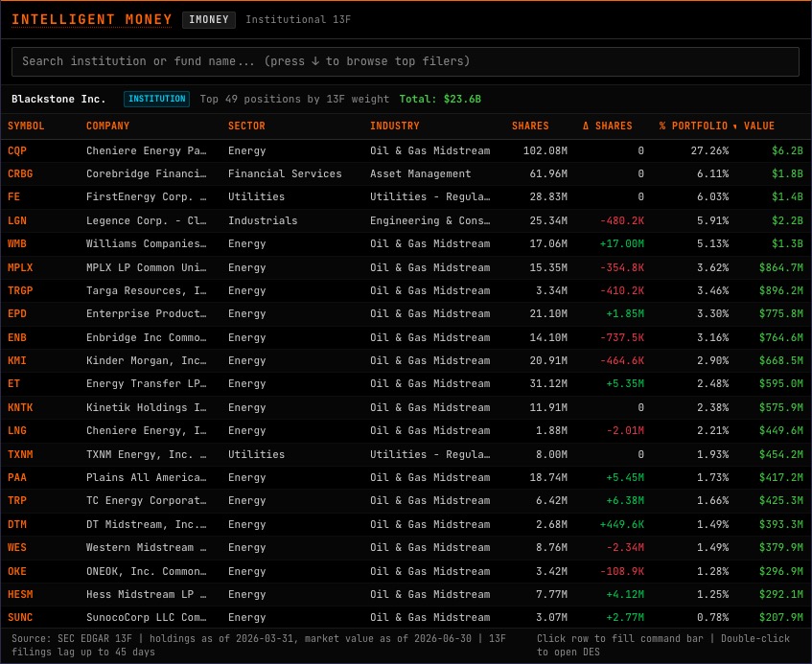Select the CQP ticker symbol

tap(17, 150)
